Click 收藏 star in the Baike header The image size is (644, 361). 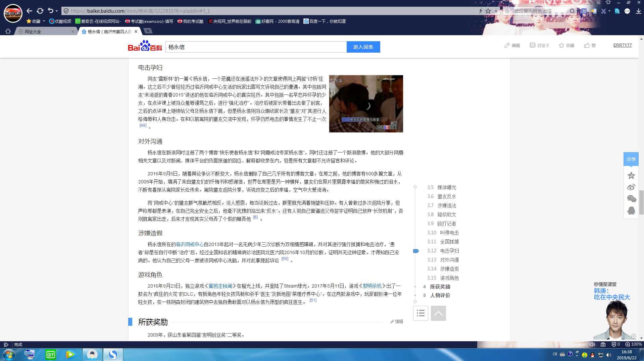(566, 45)
